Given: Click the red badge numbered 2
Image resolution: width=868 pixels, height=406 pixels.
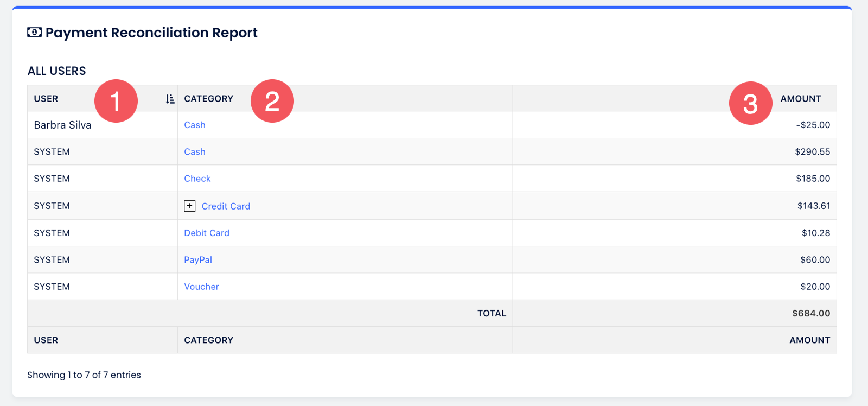Looking at the screenshot, I should [272, 101].
